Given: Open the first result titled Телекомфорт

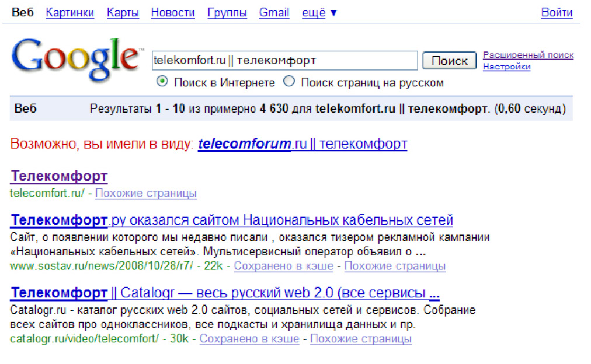Looking at the screenshot, I should 59,176.
